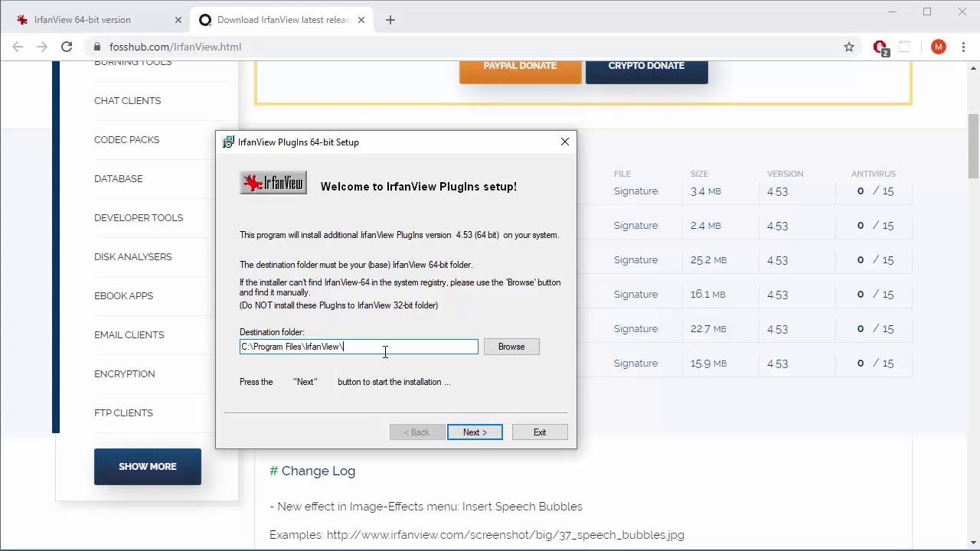Click antivirus result in 3.4 MB row
980x551 pixels.
(x=875, y=191)
